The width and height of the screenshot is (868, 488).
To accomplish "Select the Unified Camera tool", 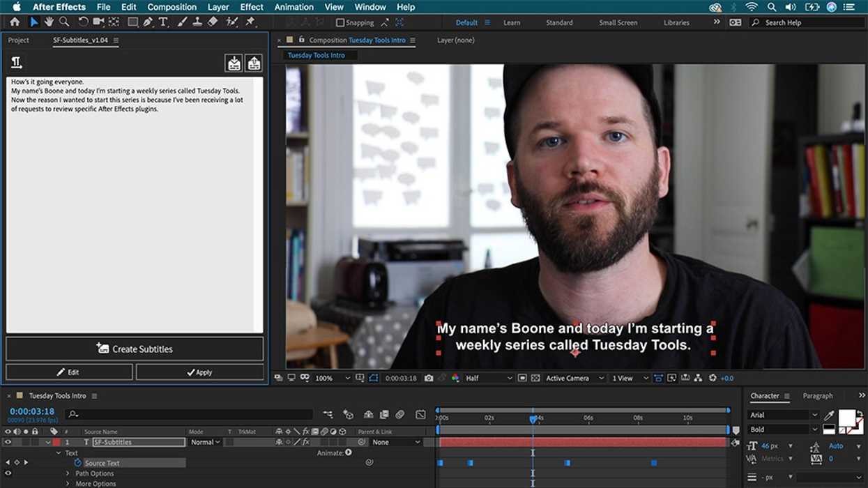I will pos(98,22).
